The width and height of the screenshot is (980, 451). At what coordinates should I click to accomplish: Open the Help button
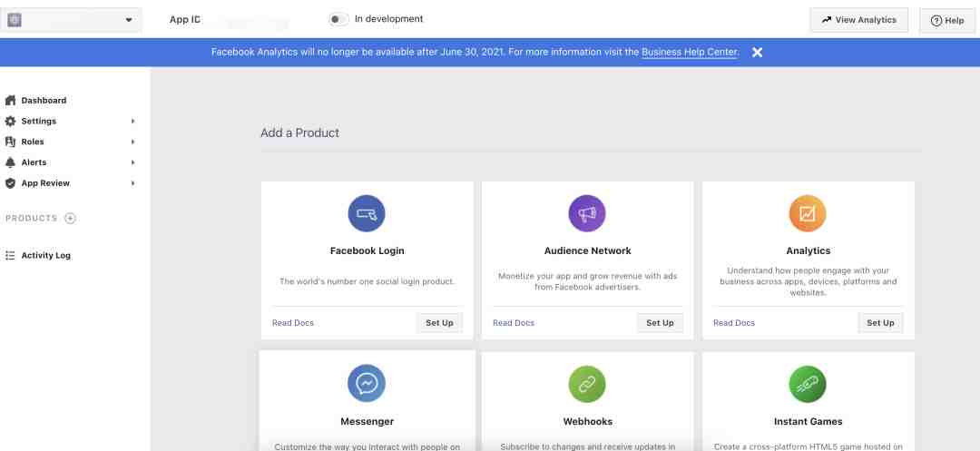[947, 21]
